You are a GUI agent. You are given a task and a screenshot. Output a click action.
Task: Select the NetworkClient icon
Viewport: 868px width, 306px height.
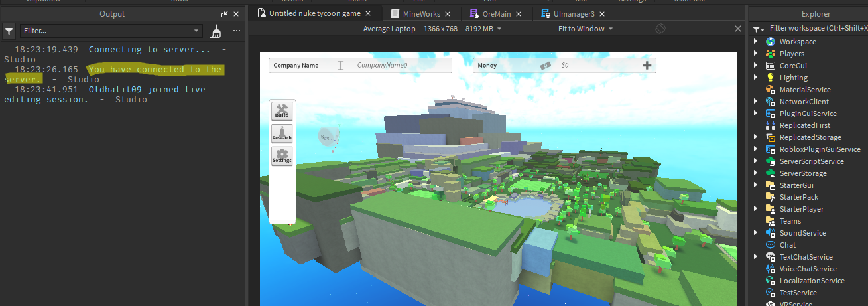(771, 102)
